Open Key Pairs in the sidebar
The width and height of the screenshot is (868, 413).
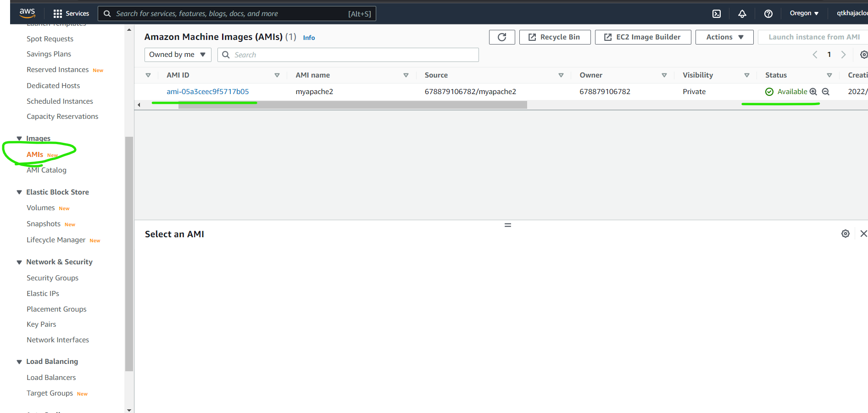(x=41, y=324)
